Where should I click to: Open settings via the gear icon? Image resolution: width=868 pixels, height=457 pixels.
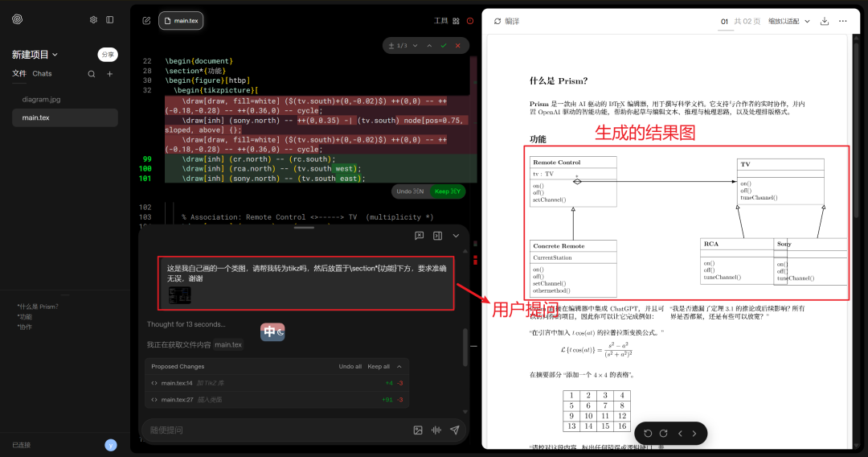click(93, 20)
